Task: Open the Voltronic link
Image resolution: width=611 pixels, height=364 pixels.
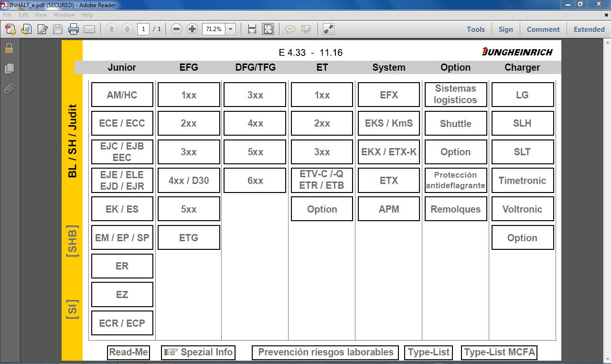Action: 523,209
